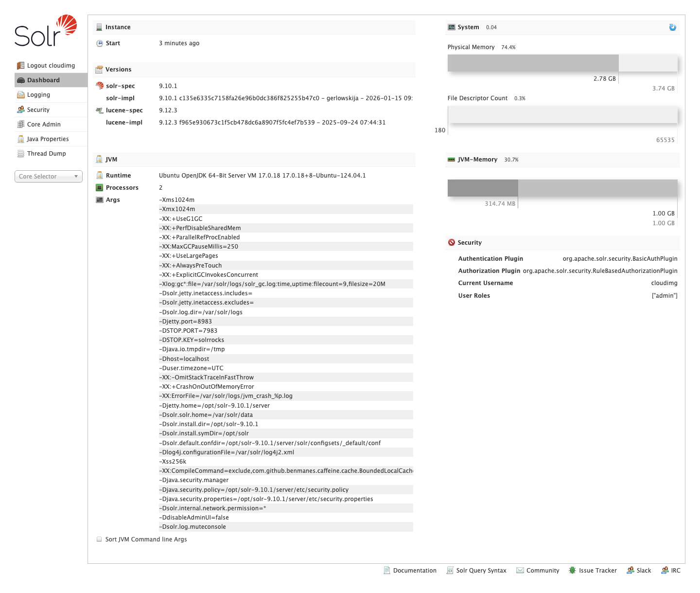Click the red Security panel icon
The height and width of the screenshot is (593, 700).
[x=452, y=242]
